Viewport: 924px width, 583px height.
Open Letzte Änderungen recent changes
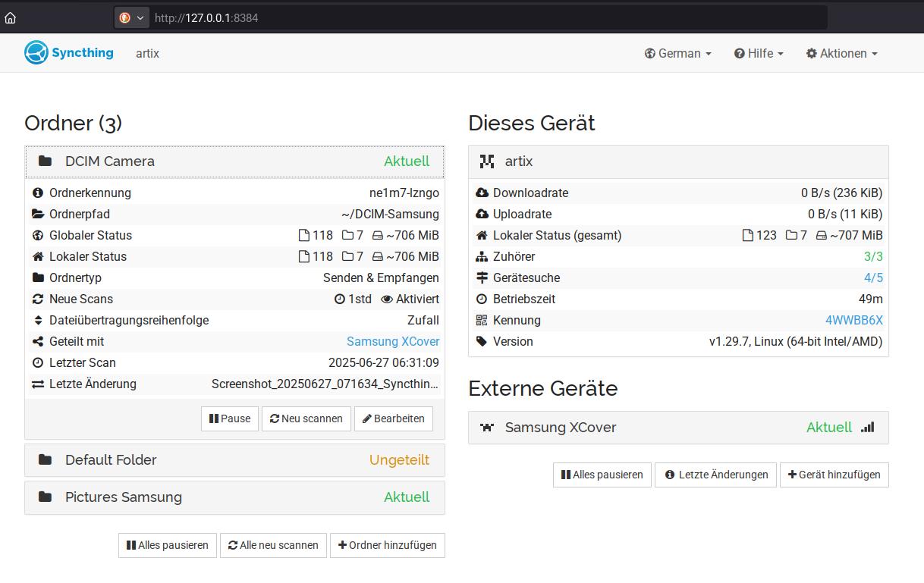click(715, 475)
